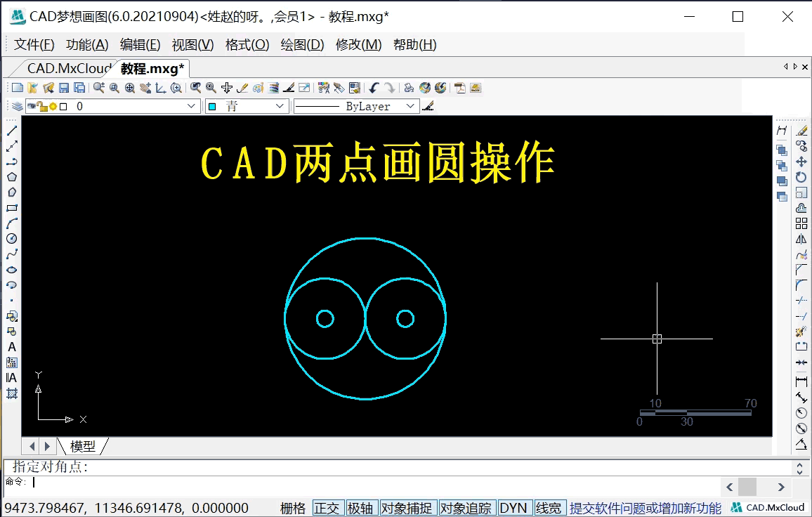Screen dimensions: 812x517
Task: Select the Arc draw tool
Action: [12, 224]
